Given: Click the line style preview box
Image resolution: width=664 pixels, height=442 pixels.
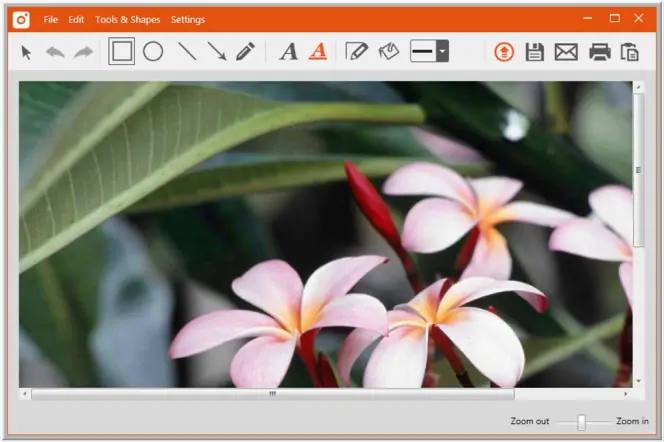Looking at the screenshot, I should (x=423, y=51).
